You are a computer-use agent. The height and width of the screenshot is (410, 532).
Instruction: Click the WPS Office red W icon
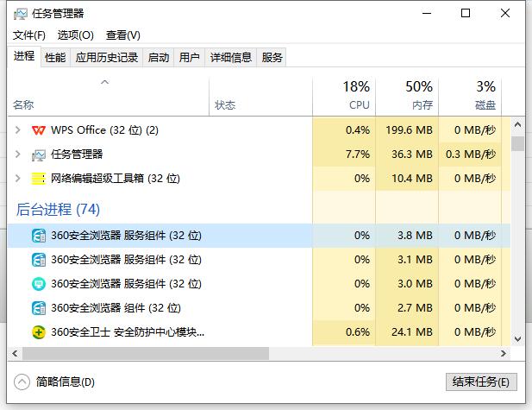click(38, 130)
